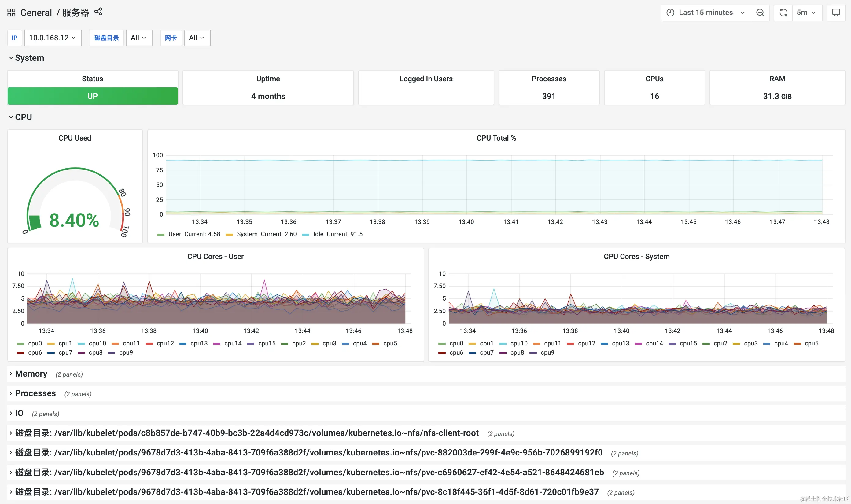
Task: Toggle cpu12 series in CPU Cores User legend
Action: (x=165, y=343)
